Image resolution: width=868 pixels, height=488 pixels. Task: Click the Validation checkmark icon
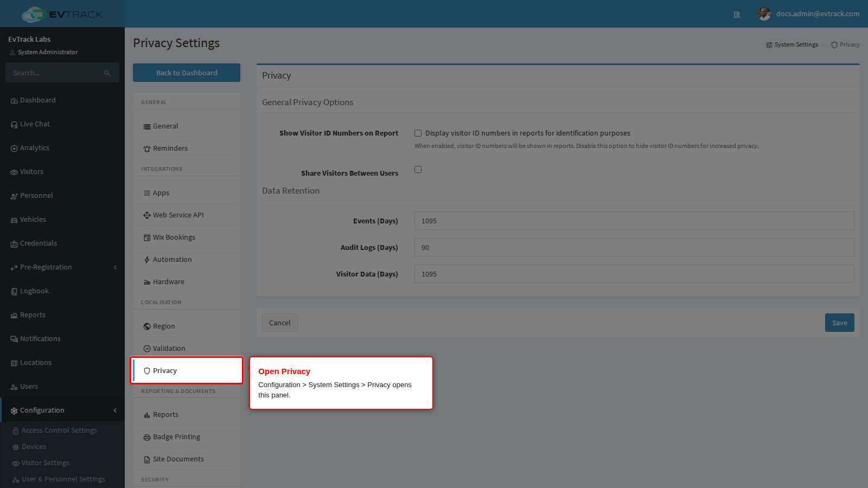[x=147, y=349]
